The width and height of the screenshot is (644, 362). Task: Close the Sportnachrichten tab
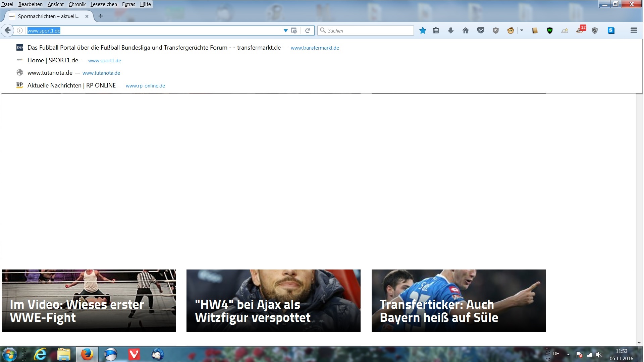click(87, 16)
